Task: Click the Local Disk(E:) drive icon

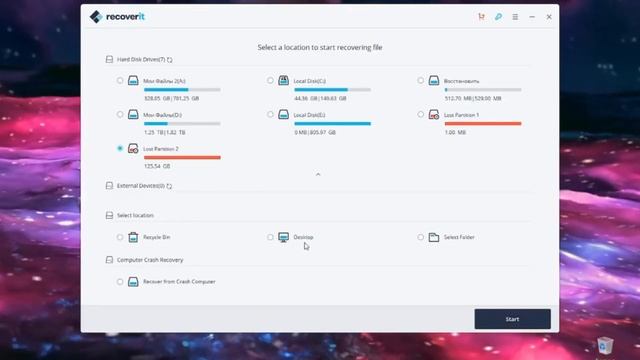Action: [x=283, y=114]
